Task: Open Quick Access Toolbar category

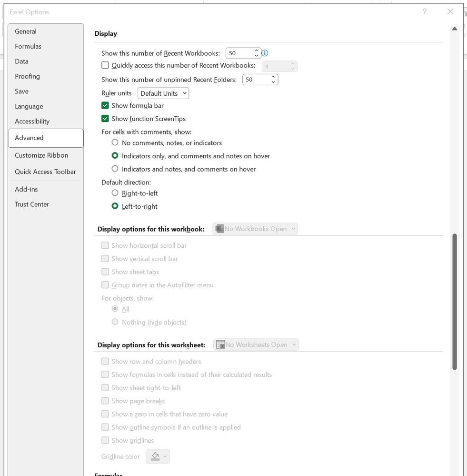Action: click(46, 172)
